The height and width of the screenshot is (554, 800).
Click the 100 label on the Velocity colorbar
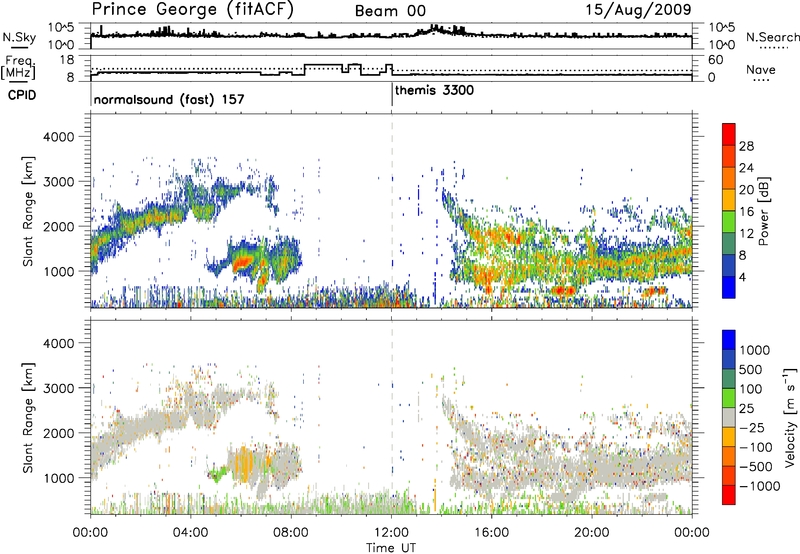coord(750,389)
